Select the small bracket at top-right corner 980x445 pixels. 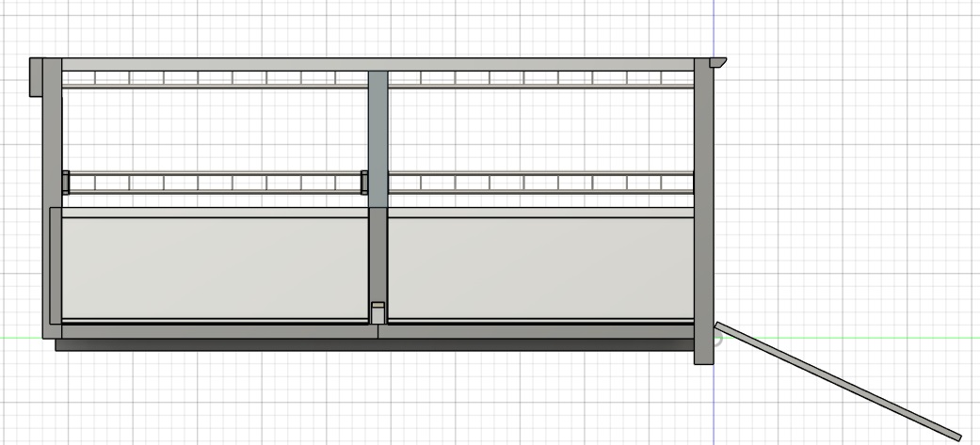click(718, 62)
